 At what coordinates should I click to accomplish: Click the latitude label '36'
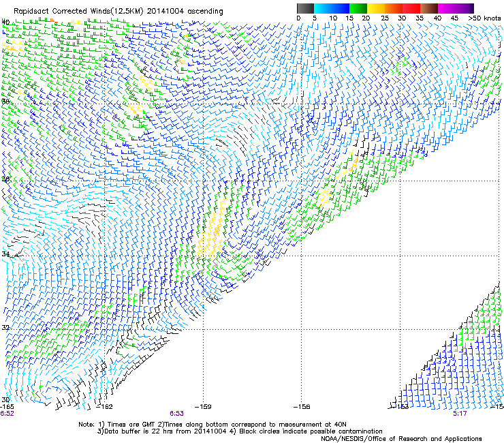pos(5,179)
